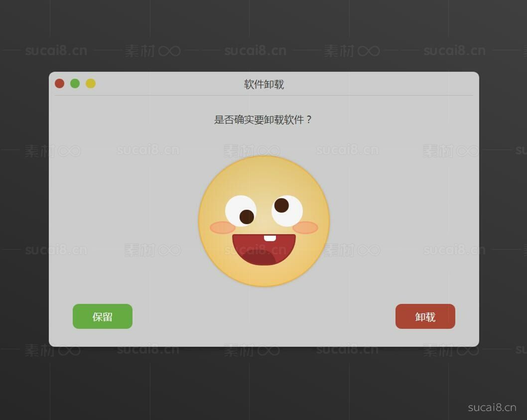Click the yellow dot in the title bar
This screenshot has width=527, height=420.
90,83
